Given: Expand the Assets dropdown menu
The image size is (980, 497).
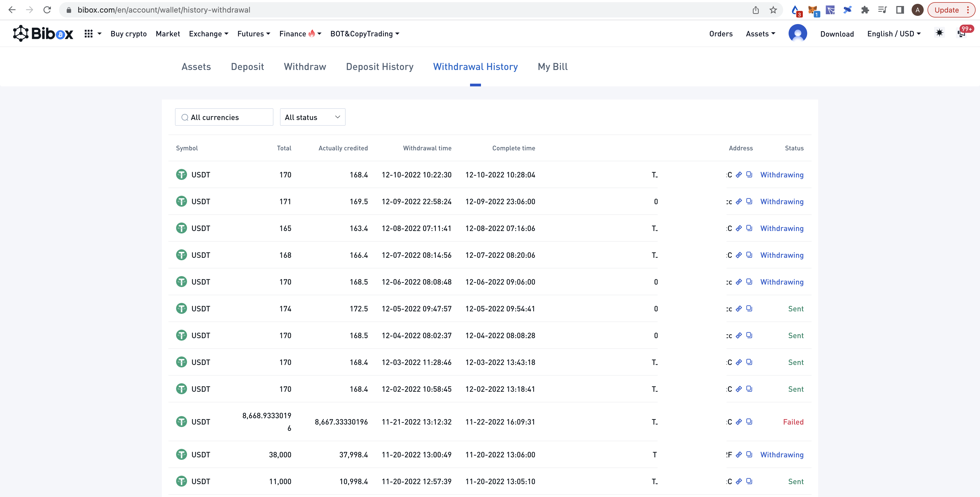Looking at the screenshot, I should pos(760,33).
